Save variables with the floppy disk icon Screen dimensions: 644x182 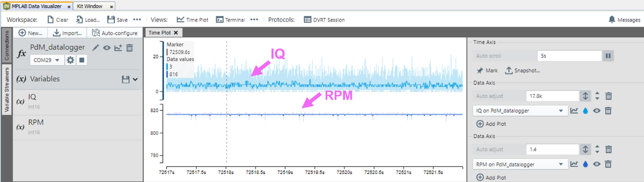(126, 79)
